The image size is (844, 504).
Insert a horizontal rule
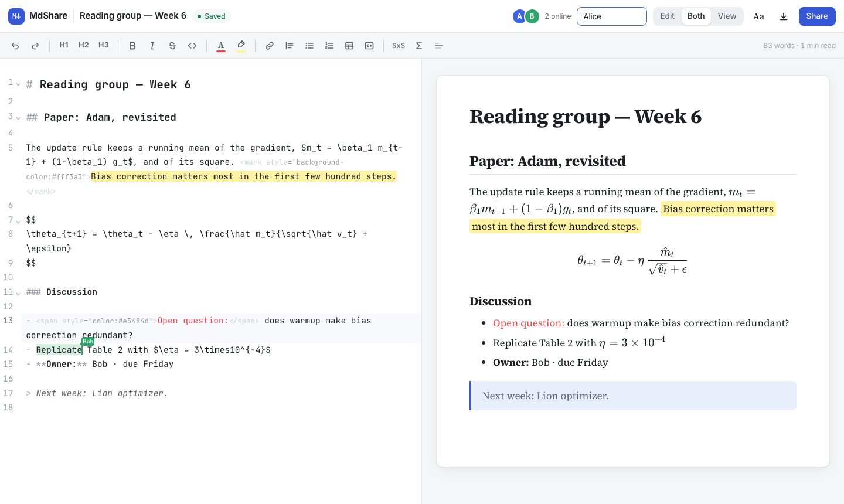pos(439,46)
